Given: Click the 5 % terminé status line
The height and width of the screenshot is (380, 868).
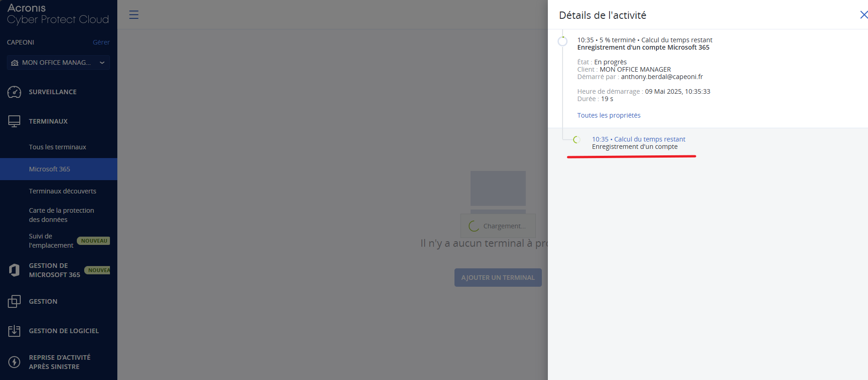Looking at the screenshot, I should tap(645, 40).
